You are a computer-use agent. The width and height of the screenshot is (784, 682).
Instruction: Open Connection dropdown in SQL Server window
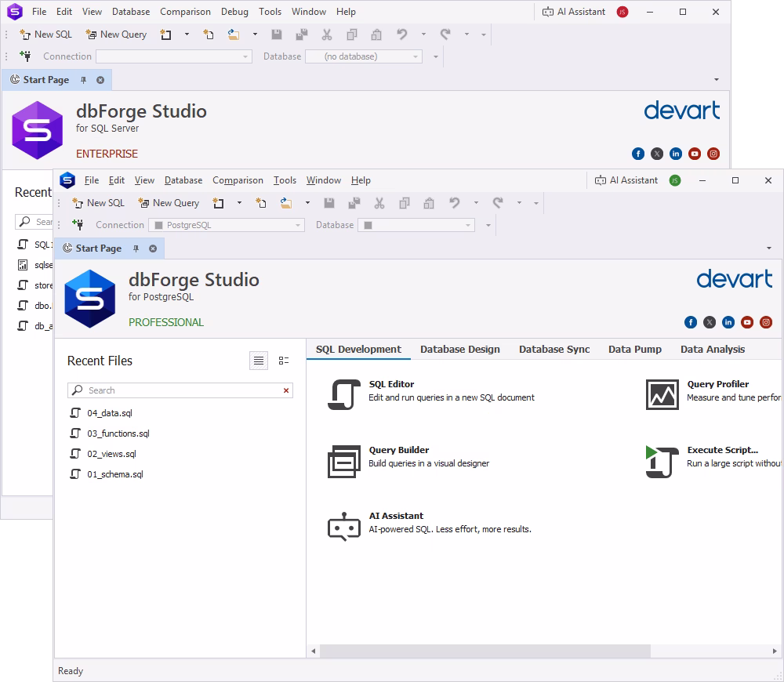point(174,56)
